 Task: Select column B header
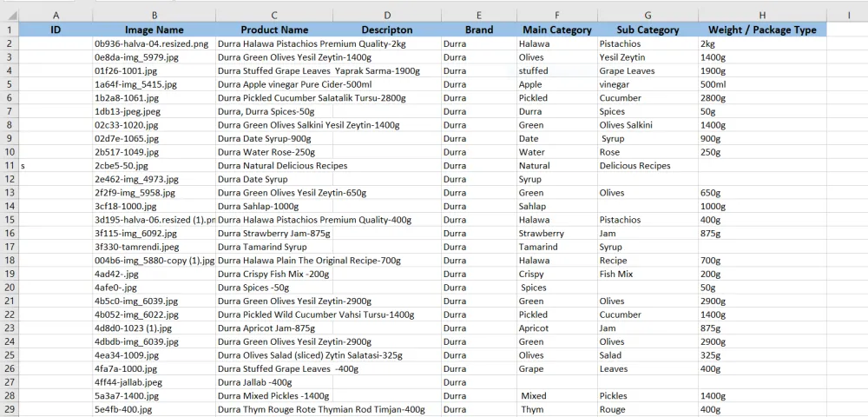(x=154, y=16)
